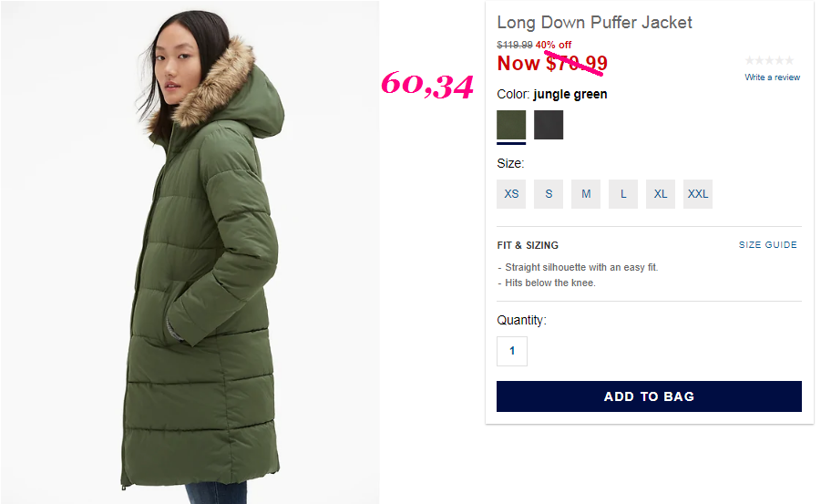Viewport: 821px width, 504px height.
Task: Click the Fit & Sizing heading
Action: [528, 245]
